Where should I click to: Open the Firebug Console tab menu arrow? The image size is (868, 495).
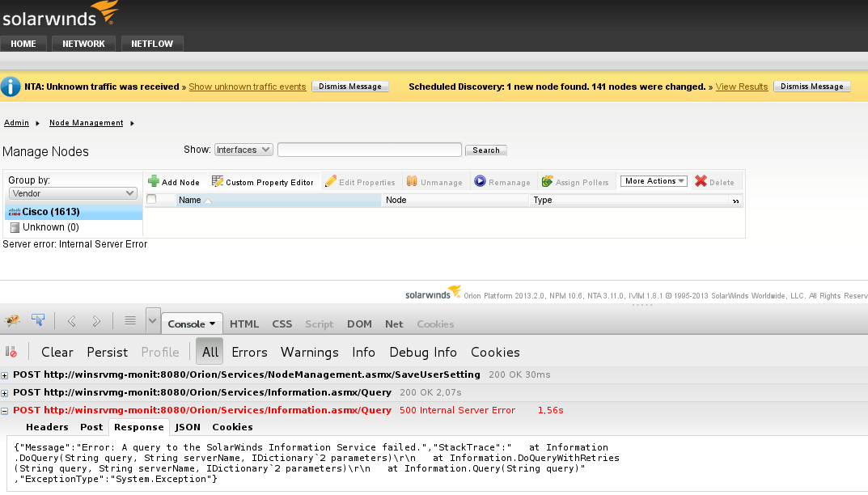click(212, 324)
